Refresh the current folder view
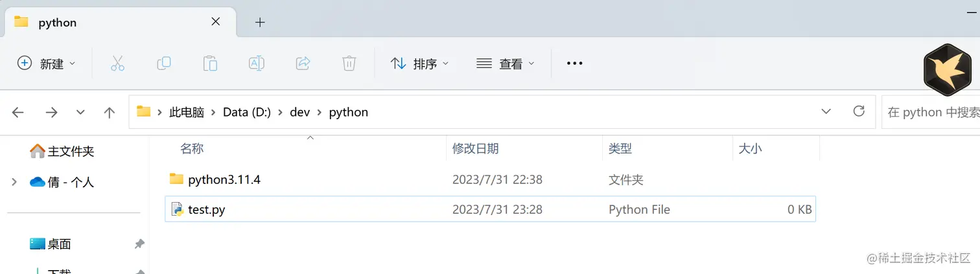The image size is (980, 274). pyautogui.click(x=859, y=111)
